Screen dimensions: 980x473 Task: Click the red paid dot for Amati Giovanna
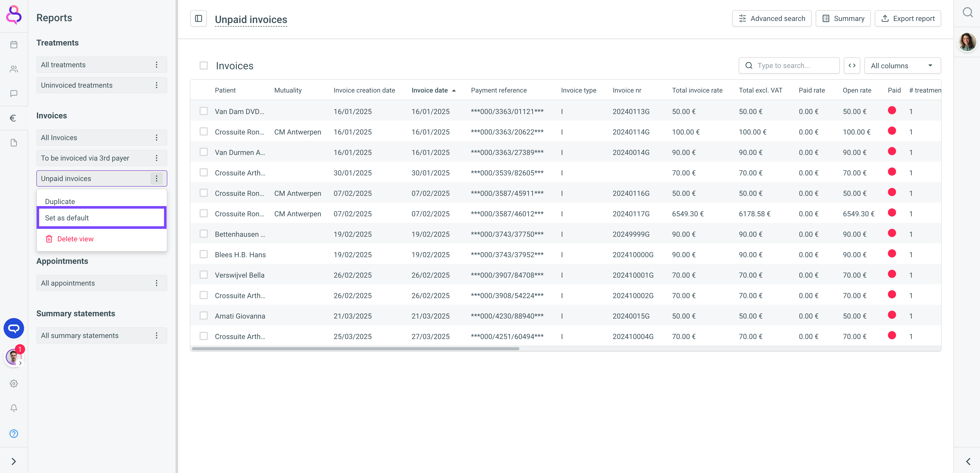pyautogui.click(x=892, y=315)
